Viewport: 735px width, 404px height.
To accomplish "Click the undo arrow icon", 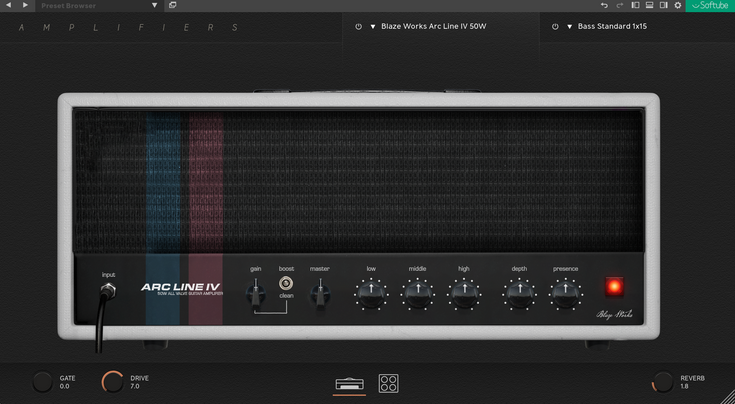I will 604,5.
